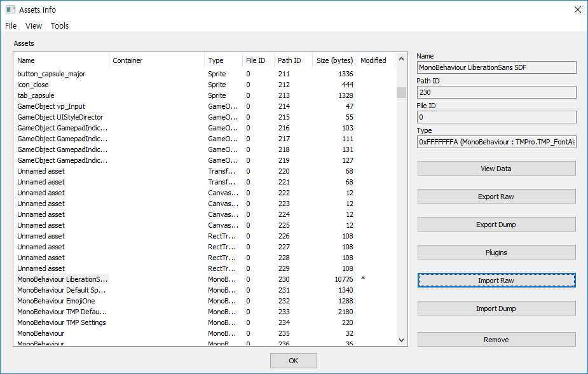Screen dimensions: 588x374
Task: Click Import Raw
Action: point(496,280)
